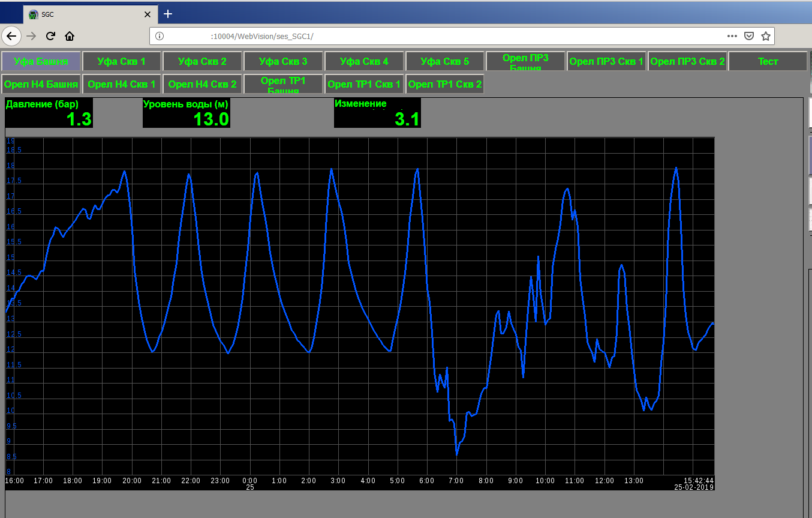Click the browser forward arrow

[31, 36]
